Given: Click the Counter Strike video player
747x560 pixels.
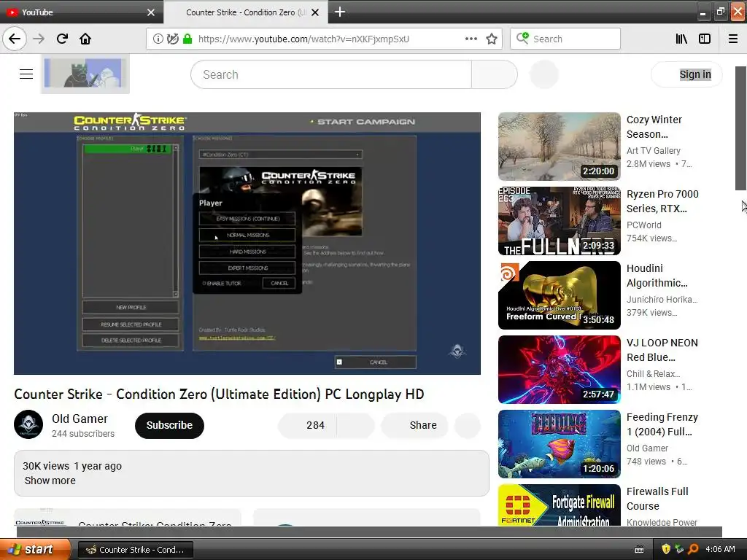Looking at the screenshot, I should pos(247,244).
